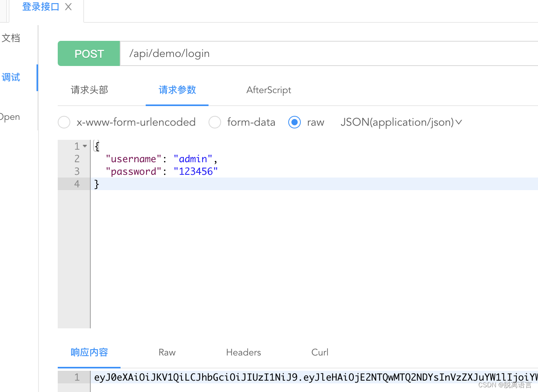Open the Headers response tab
Viewport: 538px width, 392px height.
click(243, 352)
